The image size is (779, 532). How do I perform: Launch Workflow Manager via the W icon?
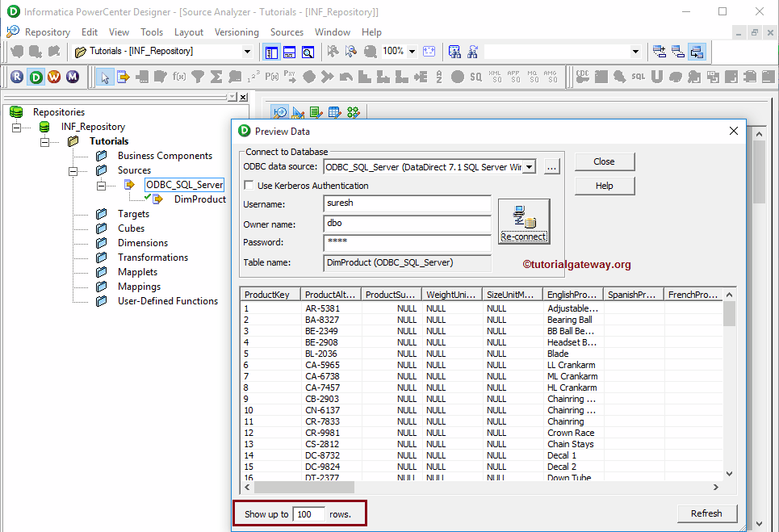point(54,77)
